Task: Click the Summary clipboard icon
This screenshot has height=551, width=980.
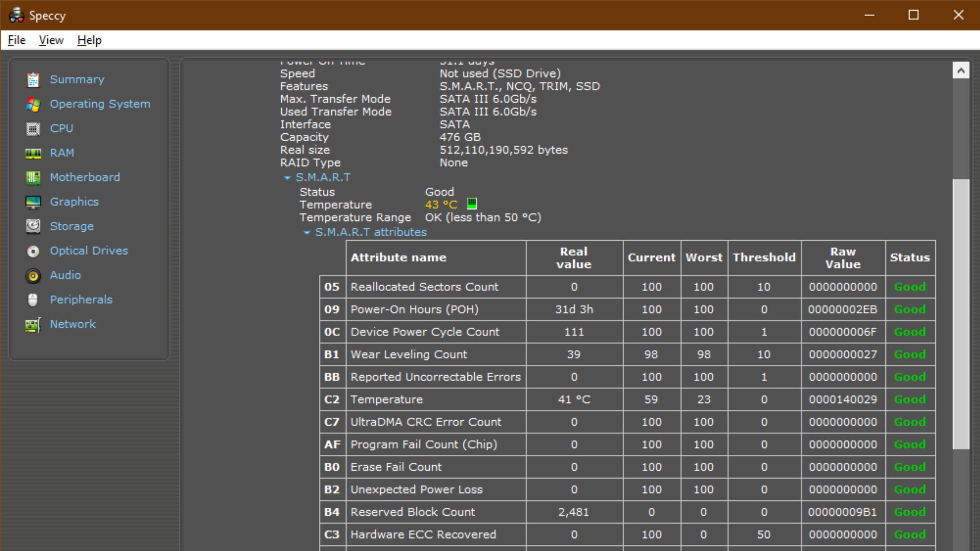Action: tap(33, 80)
